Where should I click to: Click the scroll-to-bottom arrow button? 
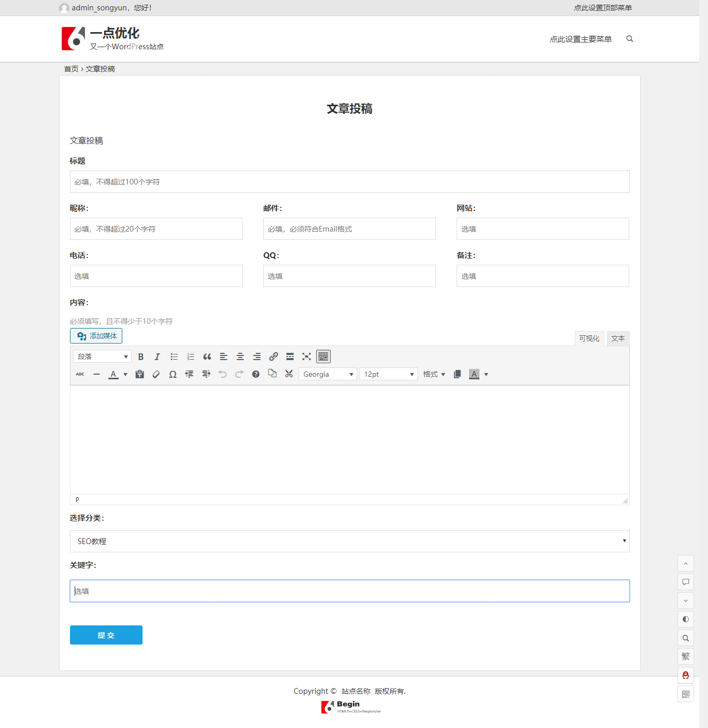pos(686,601)
